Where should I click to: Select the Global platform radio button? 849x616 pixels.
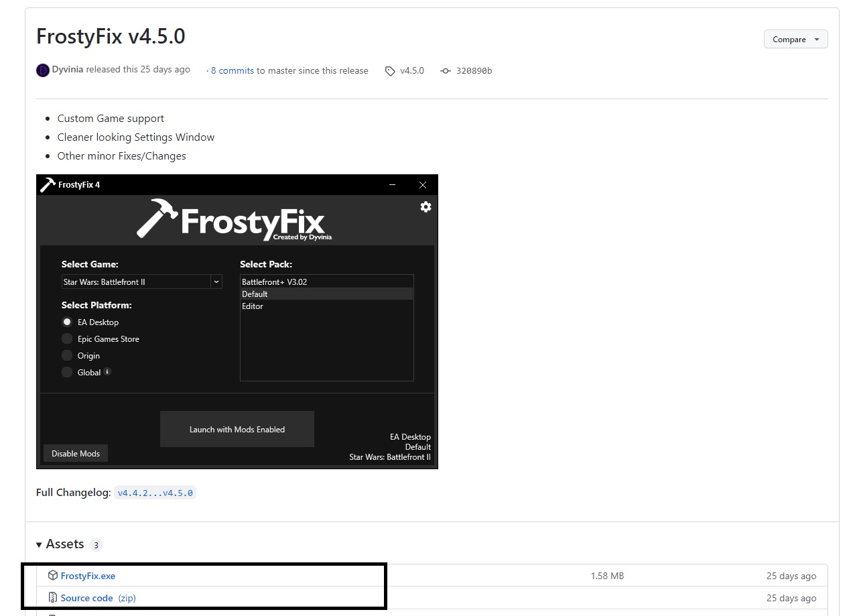[67, 373]
